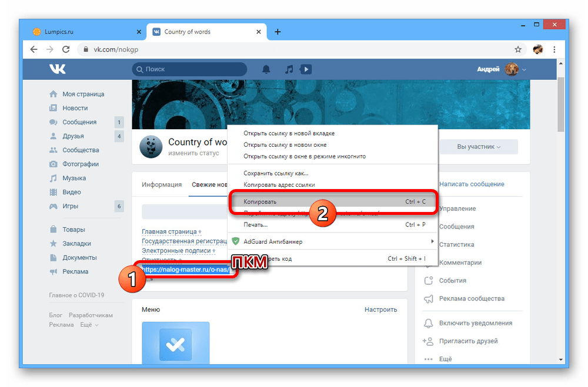This screenshot has width=588, height=387.
Task: Click the Фотографии camera icon
Action: (54, 164)
